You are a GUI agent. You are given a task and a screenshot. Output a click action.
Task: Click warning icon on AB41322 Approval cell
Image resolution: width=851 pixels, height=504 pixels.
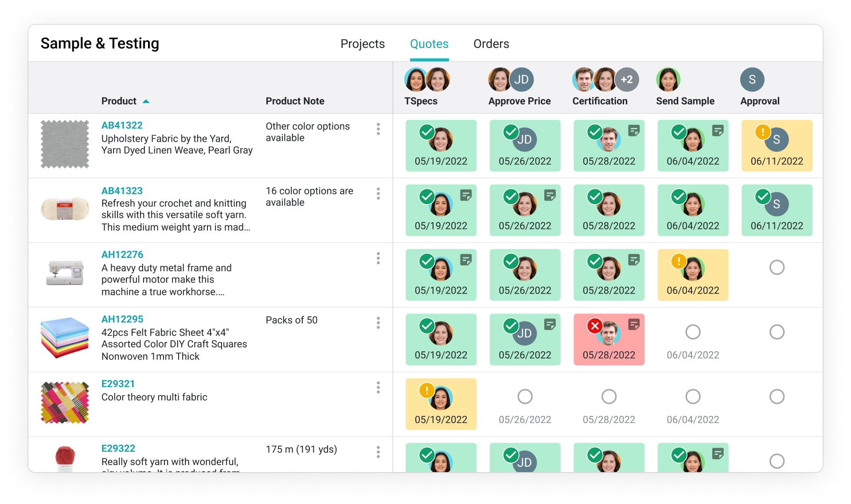coord(762,132)
